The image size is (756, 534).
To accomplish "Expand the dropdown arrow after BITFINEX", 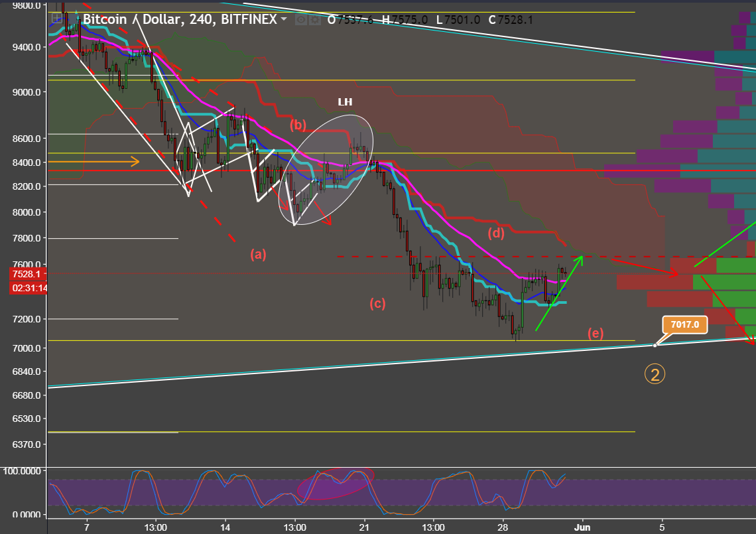I will tap(284, 19).
